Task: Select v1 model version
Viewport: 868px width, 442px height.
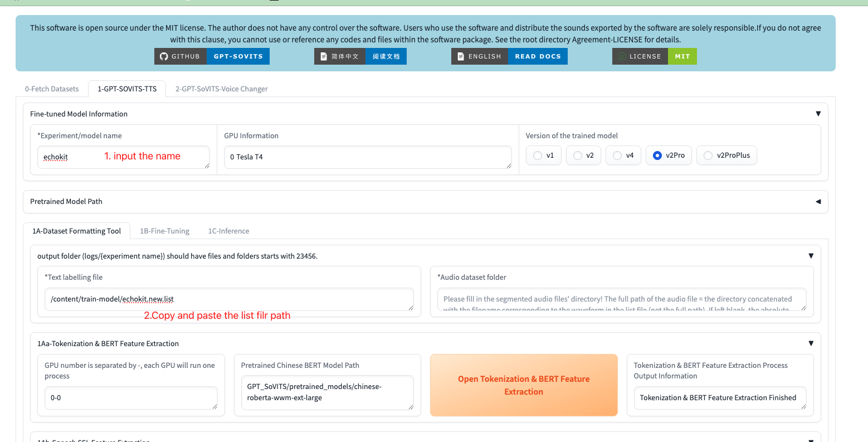Action: (543, 156)
